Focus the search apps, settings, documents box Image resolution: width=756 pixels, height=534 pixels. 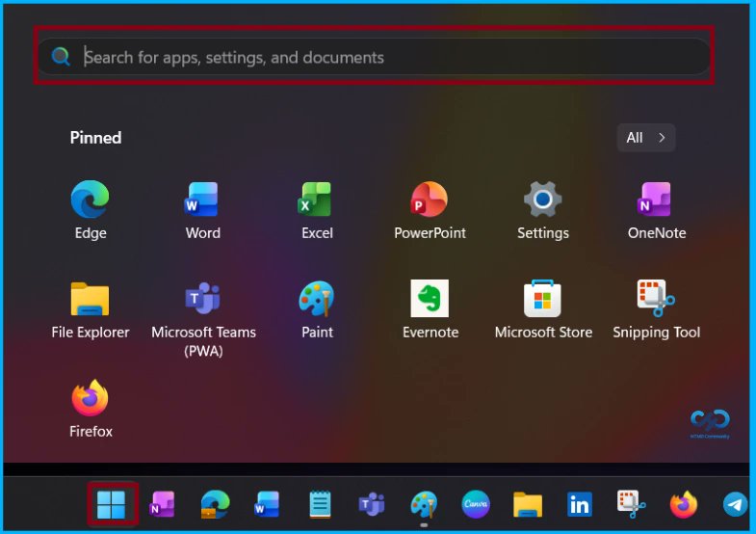click(x=374, y=57)
